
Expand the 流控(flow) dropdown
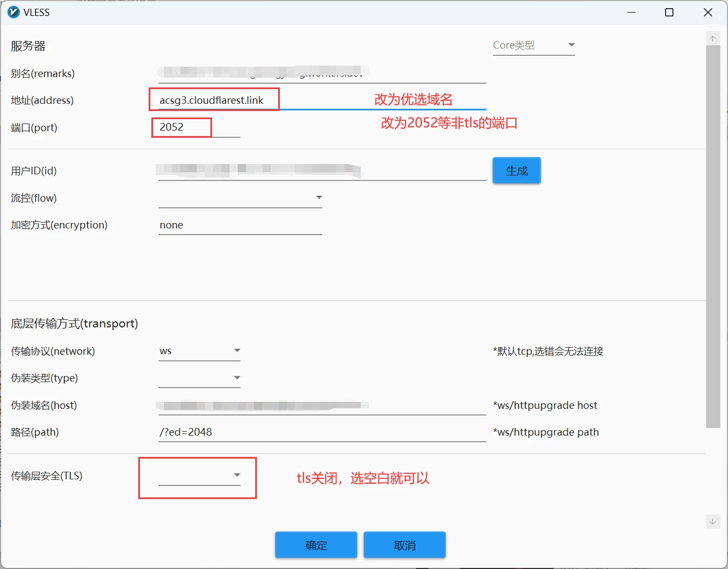click(x=240, y=198)
